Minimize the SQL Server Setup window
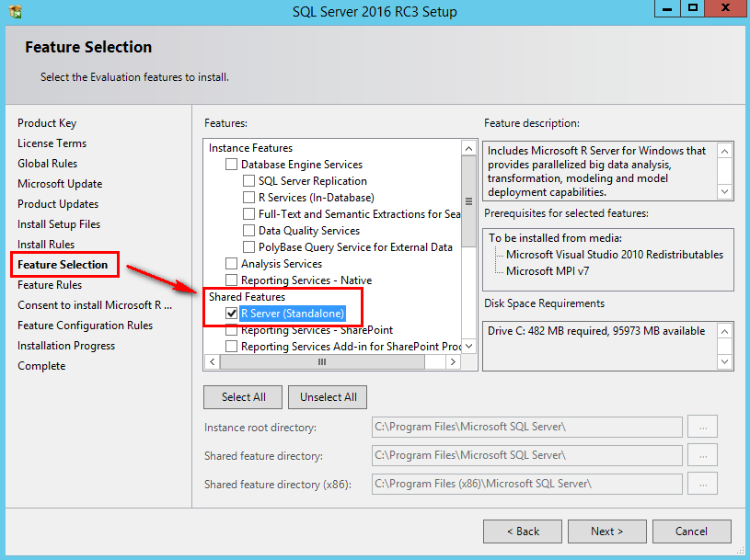 tap(667, 8)
